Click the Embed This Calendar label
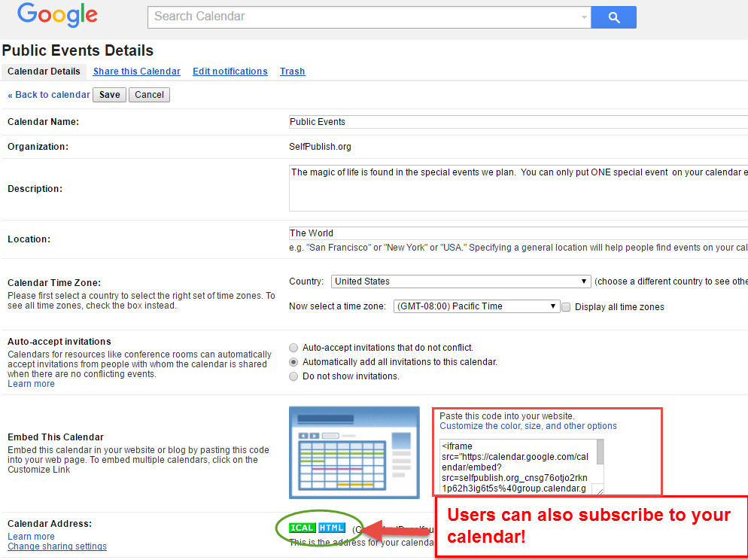 (56, 437)
